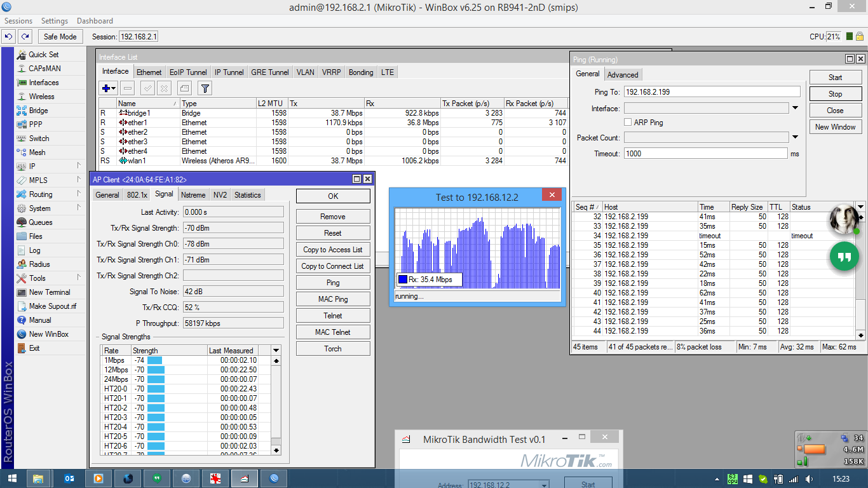Switch to the Nstreme tab
The image size is (868, 488).
(193, 195)
